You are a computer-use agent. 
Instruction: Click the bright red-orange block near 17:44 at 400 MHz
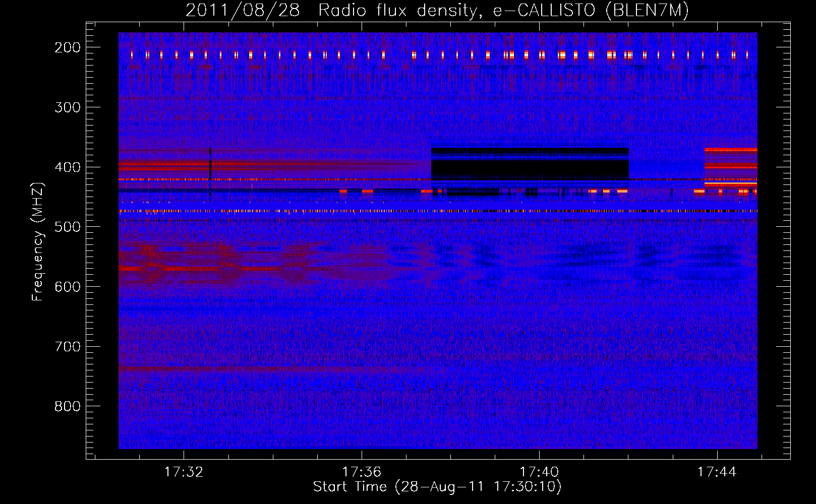click(x=731, y=167)
